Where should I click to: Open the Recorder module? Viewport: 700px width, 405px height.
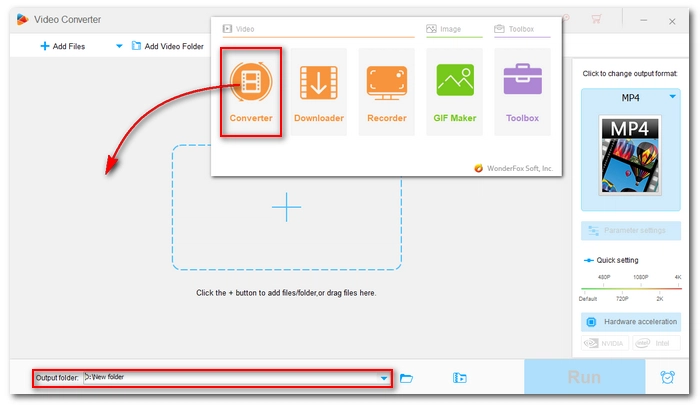[x=387, y=92]
